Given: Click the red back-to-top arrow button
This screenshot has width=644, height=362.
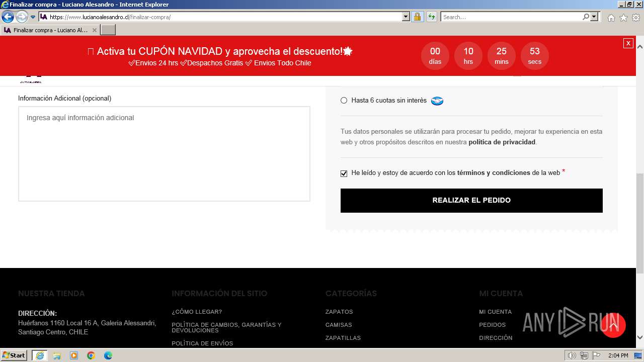Looking at the screenshot, I should coord(613,326).
